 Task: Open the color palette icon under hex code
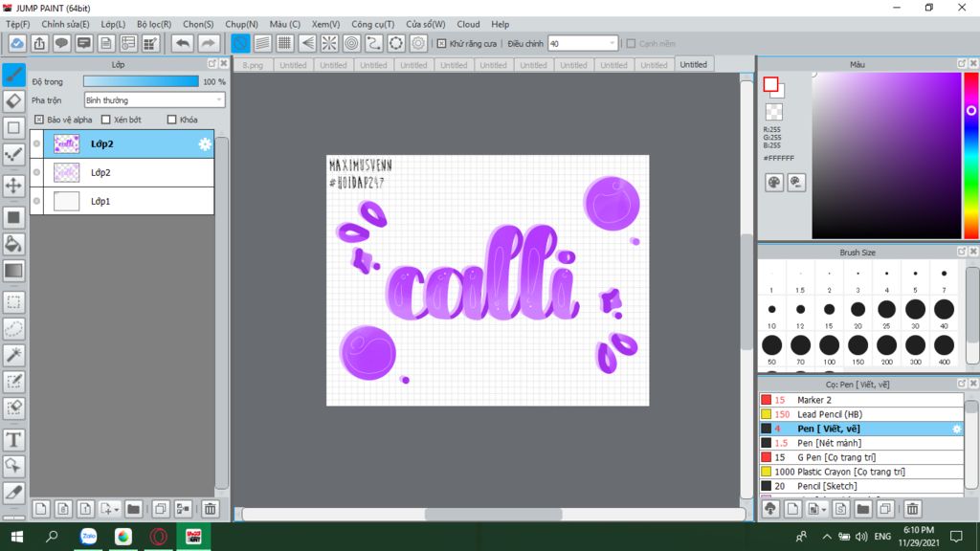click(x=773, y=183)
